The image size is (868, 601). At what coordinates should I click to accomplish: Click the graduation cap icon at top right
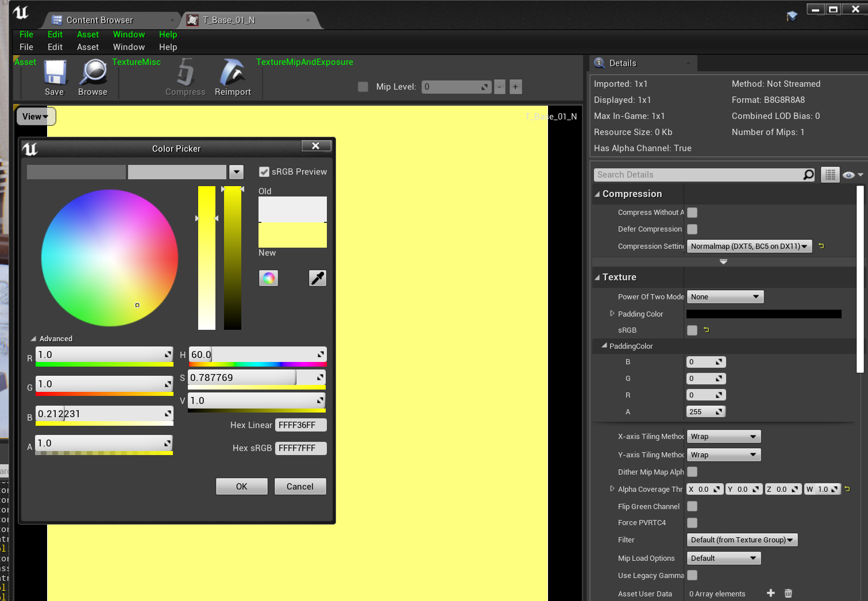(x=792, y=16)
